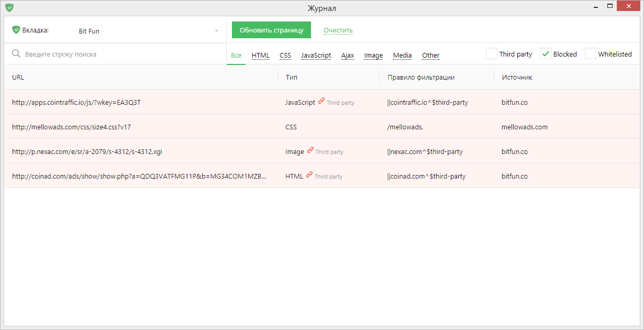Enable the Third party checkbox
Image resolution: width=644 pixels, height=330 pixels.
point(492,53)
